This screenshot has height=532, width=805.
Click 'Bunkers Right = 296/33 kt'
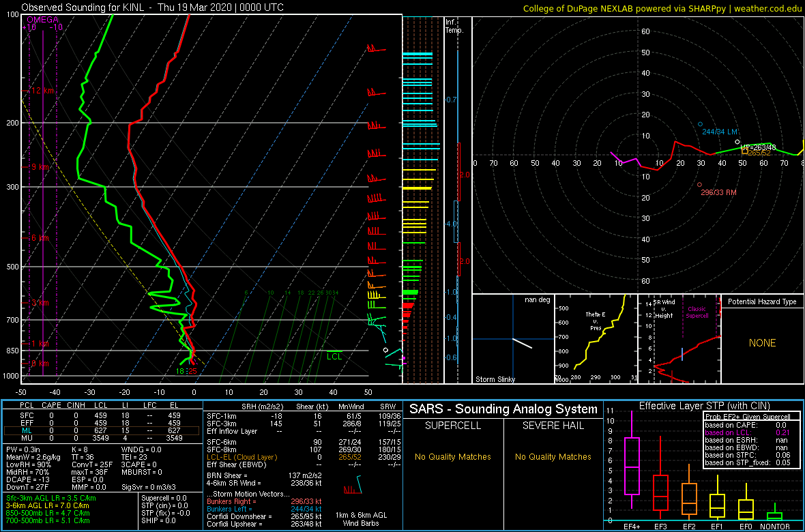click(x=264, y=501)
